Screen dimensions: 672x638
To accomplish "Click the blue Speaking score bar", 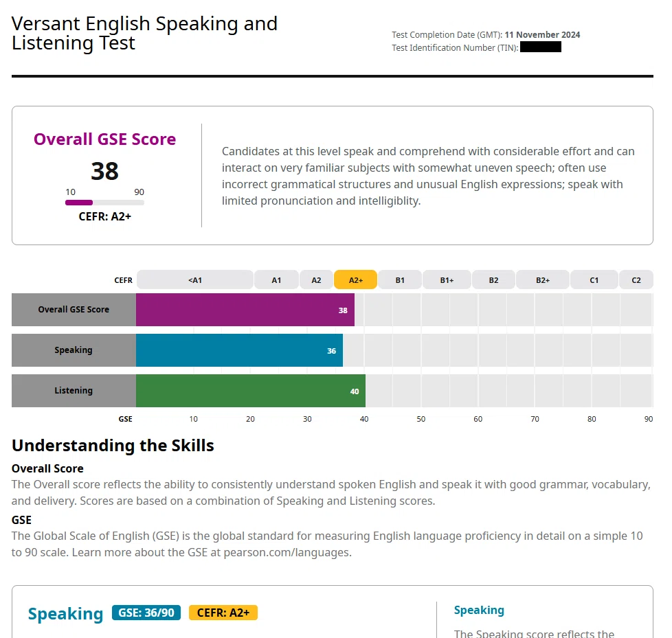I will [x=240, y=350].
